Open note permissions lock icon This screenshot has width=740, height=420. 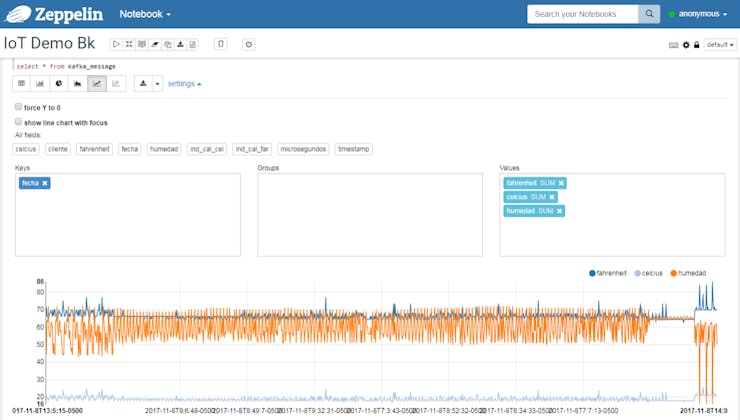pos(696,45)
